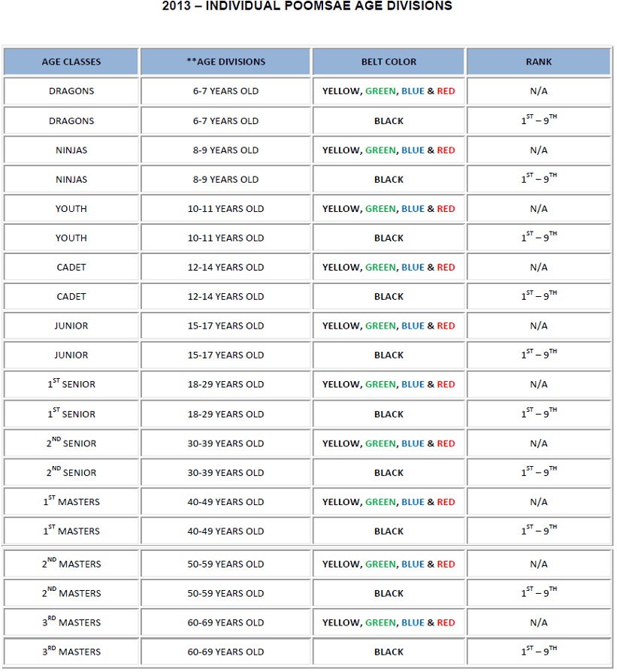Click the first 30-39 YEARS OLD division cell
The width and height of the screenshot is (617, 672).
click(x=225, y=443)
